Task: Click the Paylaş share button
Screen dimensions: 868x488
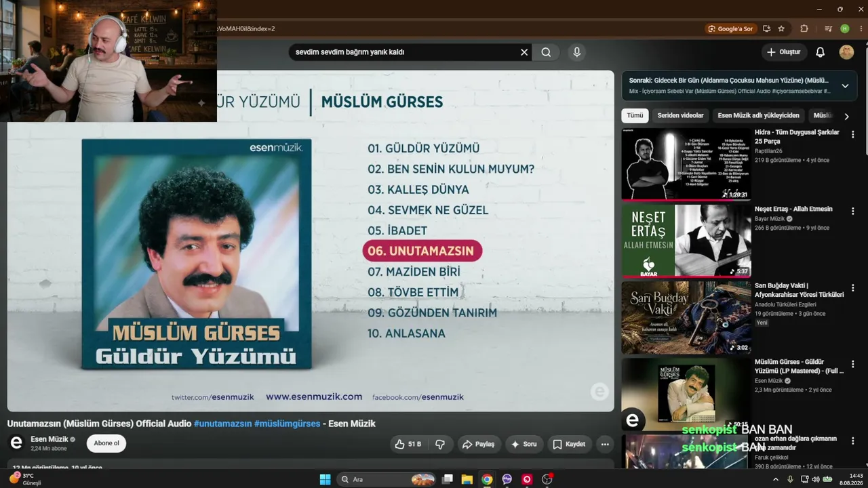Action: (x=478, y=444)
